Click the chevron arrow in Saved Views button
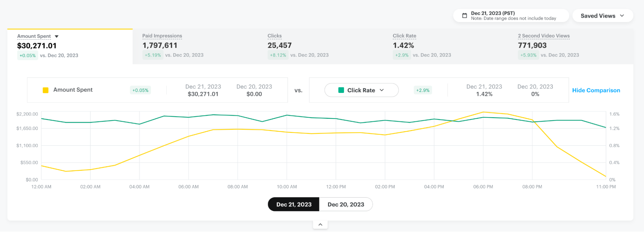 [x=622, y=16]
